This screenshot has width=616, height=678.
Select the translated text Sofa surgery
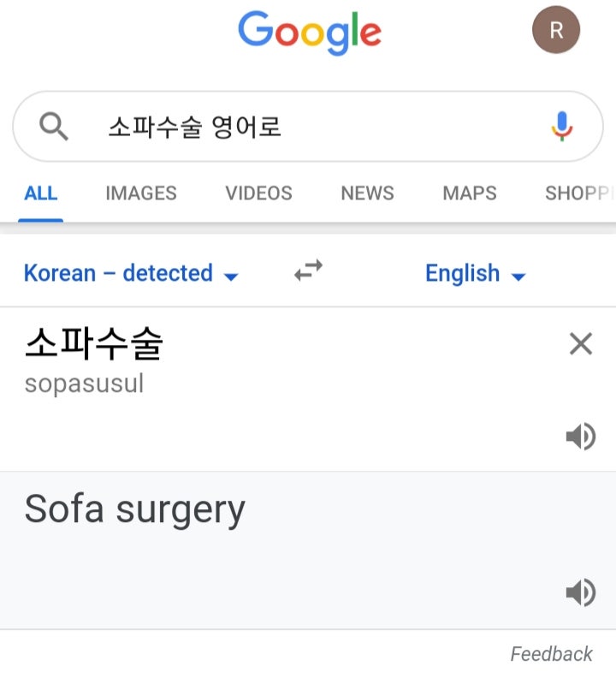(135, 510)
